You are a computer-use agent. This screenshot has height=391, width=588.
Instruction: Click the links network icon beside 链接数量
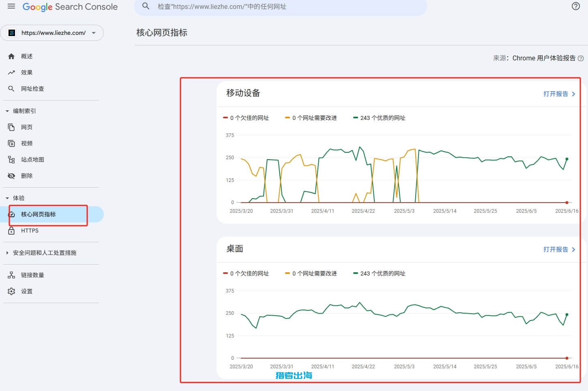pyautogui.click(x=11, y=275)
